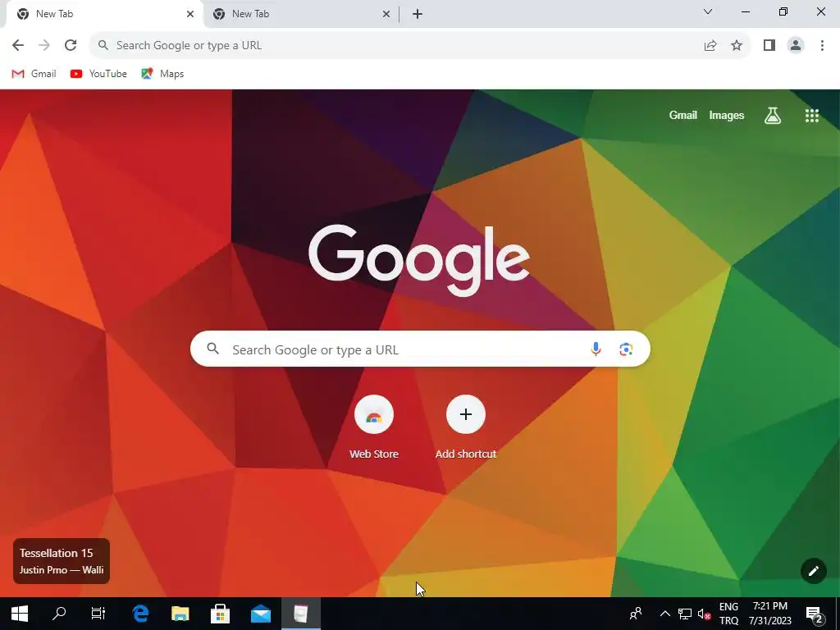Click the Gmail bookmark in bookmarks bar
Image resolution: width=840 pixels, height=630 pixels.
[x=34, y=74]
